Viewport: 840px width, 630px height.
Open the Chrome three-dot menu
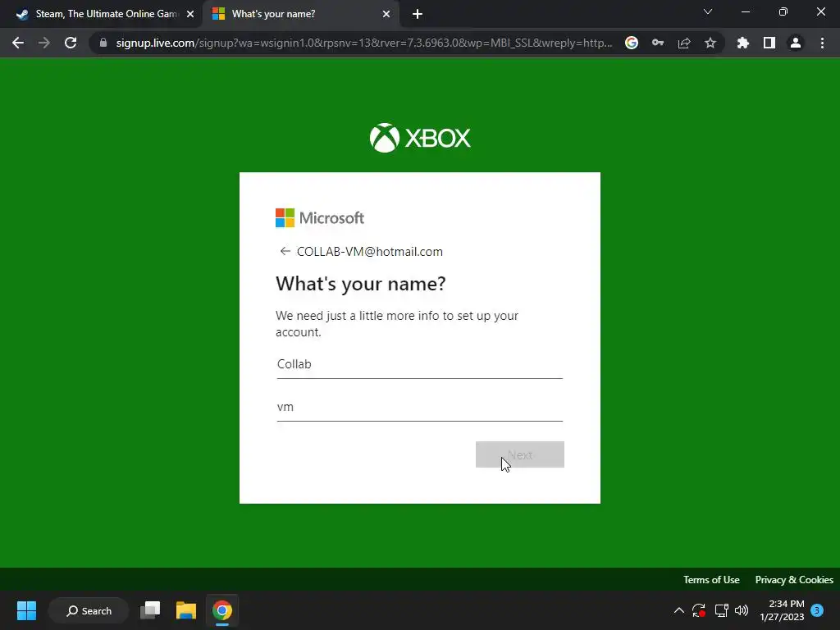(822, 43)
